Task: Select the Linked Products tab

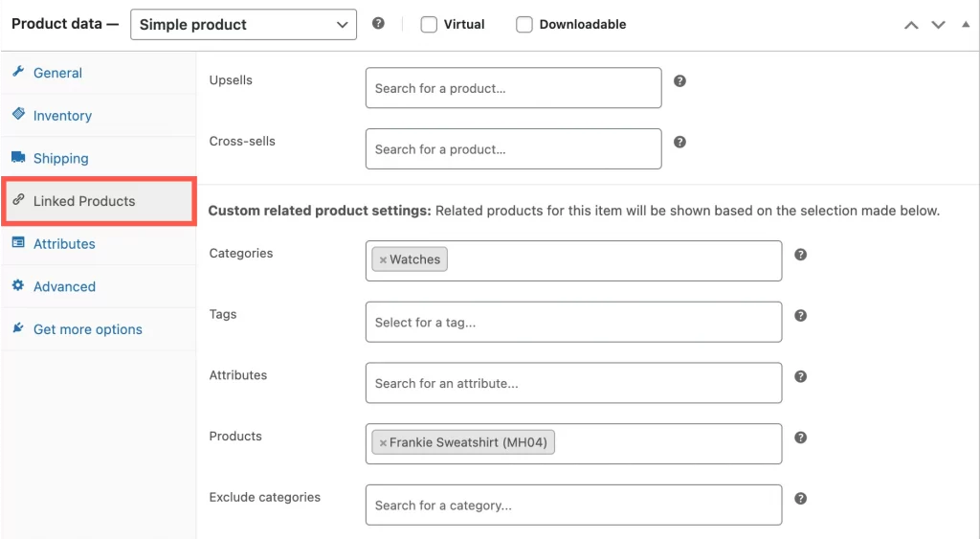Action: pyautogui.click(x=99, y=201)
